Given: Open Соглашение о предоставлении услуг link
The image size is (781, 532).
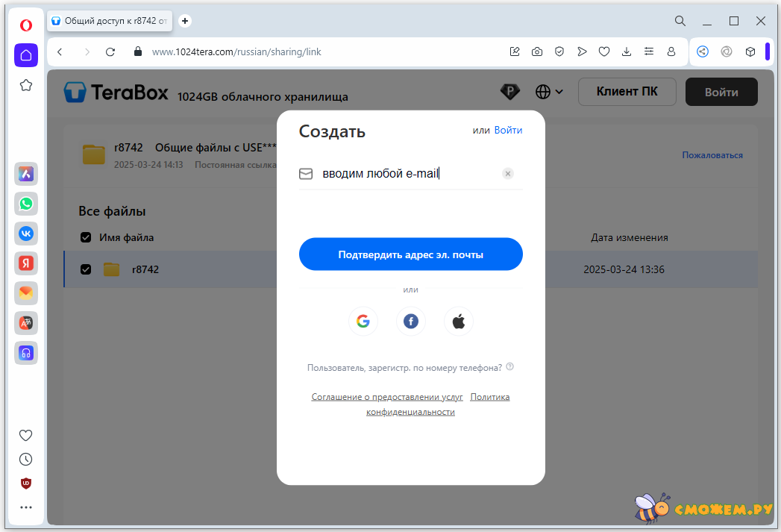Looking at the screenshot, I should [387, 397].
